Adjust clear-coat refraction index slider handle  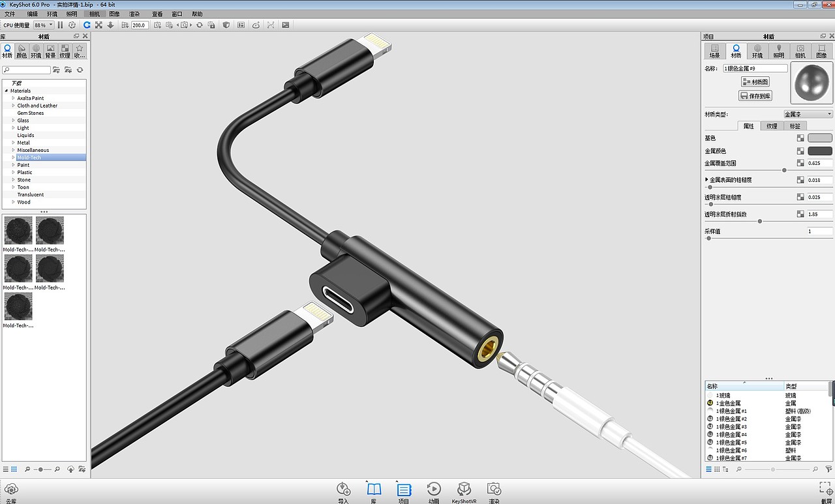(760, 221)
